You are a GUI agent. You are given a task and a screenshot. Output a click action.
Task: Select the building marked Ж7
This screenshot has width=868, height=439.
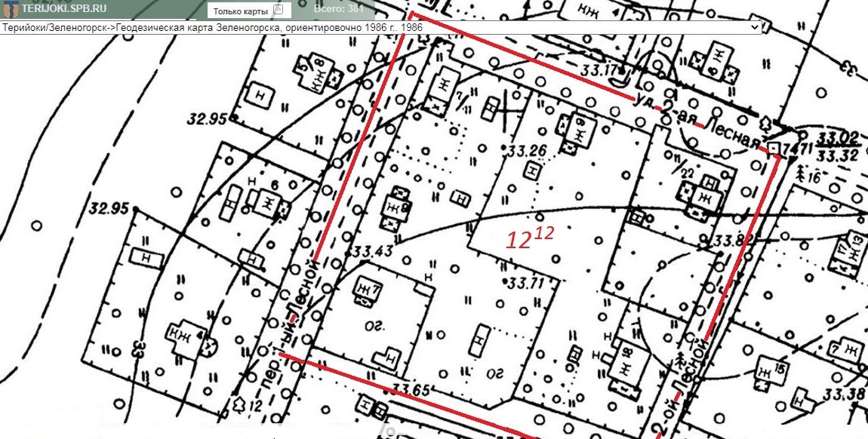tap(366, 290)
